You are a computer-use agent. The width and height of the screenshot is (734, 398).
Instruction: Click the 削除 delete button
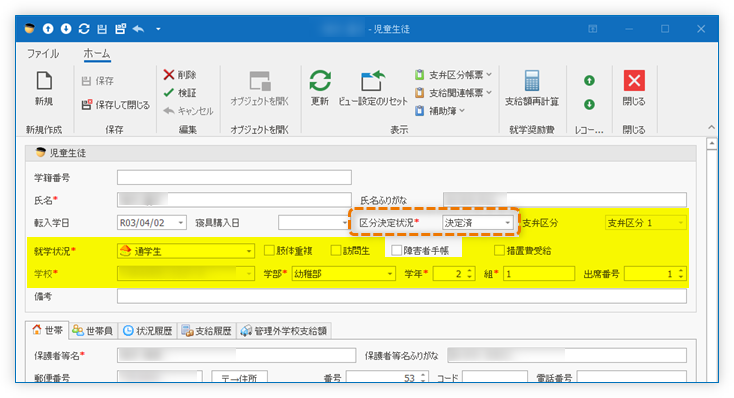pos(180,75)
